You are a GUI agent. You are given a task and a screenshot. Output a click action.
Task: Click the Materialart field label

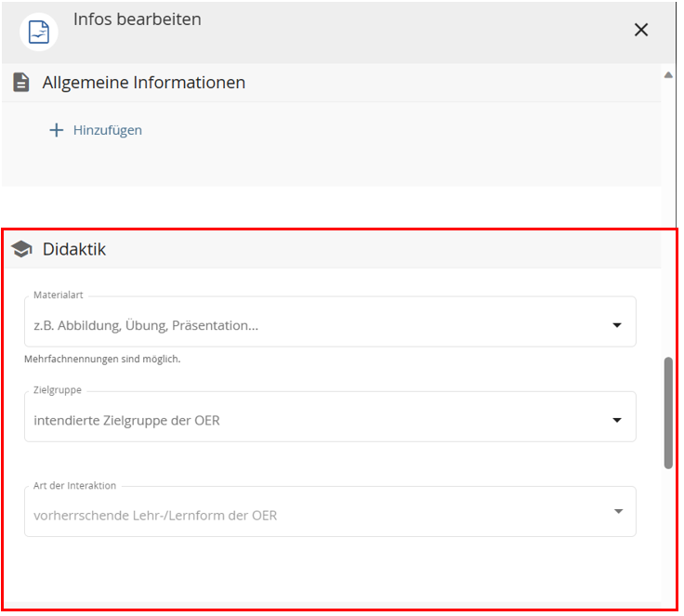coord(59,295)
